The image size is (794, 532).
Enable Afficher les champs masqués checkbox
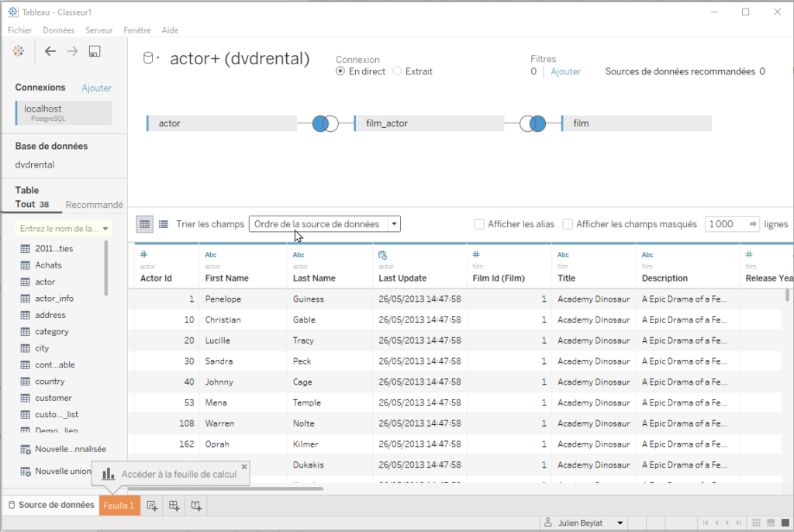click(568, 224)
